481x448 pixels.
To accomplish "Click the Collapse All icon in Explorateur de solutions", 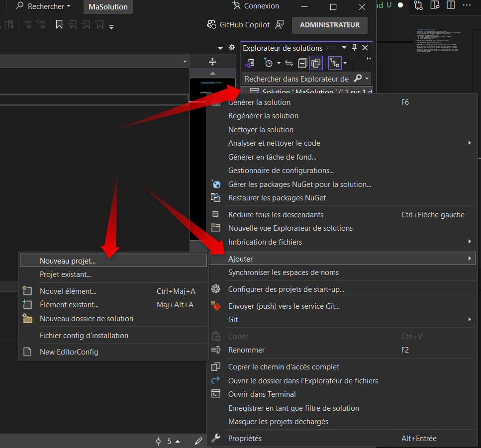I will tap(302, 63).
